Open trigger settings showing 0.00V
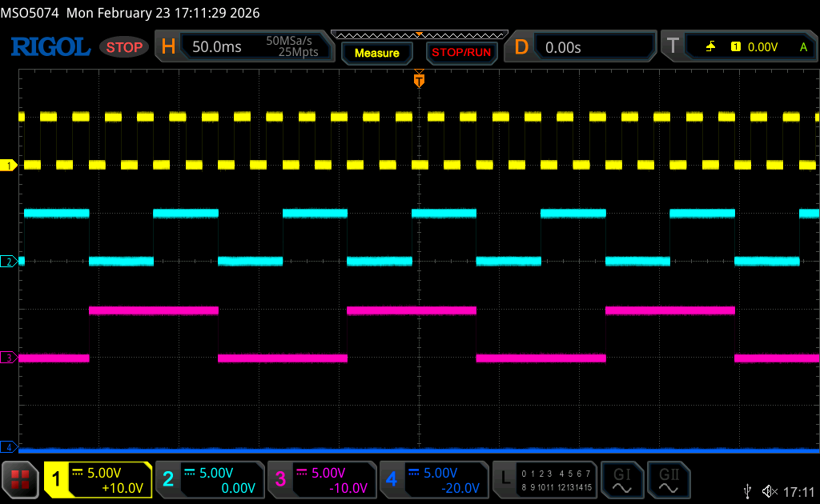 click(x=738, y=47)
